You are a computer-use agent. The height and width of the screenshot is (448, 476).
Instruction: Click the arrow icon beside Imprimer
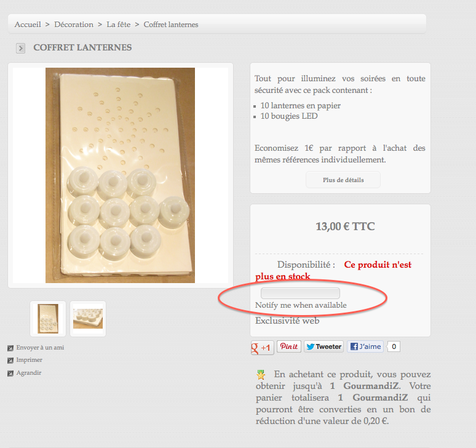pyautogui.click(x=10, y=361)
